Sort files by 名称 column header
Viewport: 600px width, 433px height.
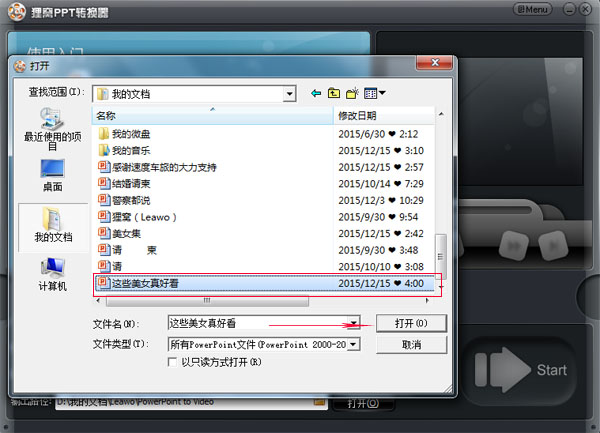point(212,116)
